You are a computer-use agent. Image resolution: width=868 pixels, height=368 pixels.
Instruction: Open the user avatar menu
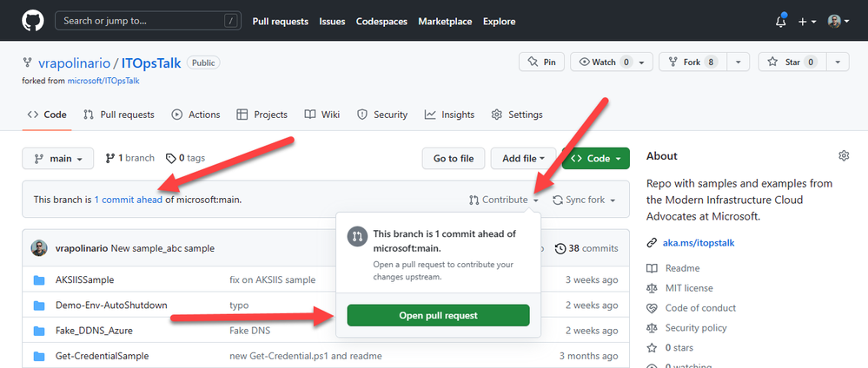[838, 22]
